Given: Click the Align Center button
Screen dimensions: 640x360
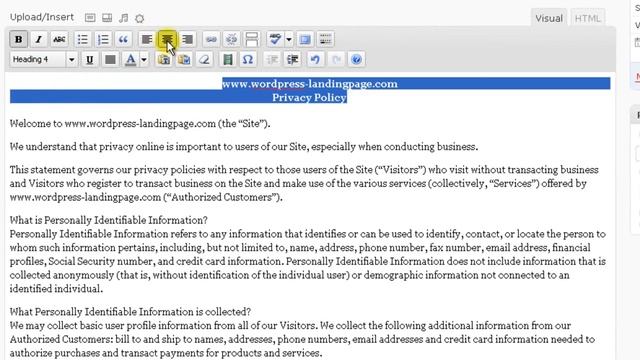Looking at the screenshot, I should click(x=167, y=40).
